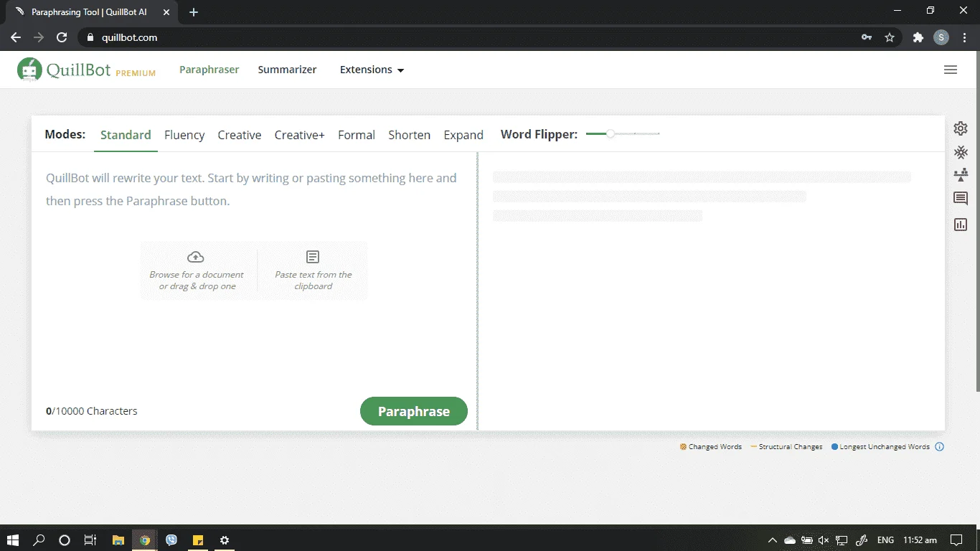Click the paste from clipboard icon
Image resolution: width=980 pixels, height=551 pixels.
313,257
